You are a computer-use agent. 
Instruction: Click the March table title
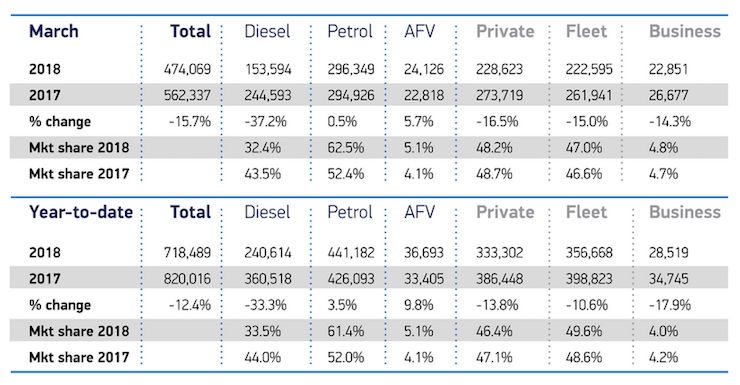[54, 32]
